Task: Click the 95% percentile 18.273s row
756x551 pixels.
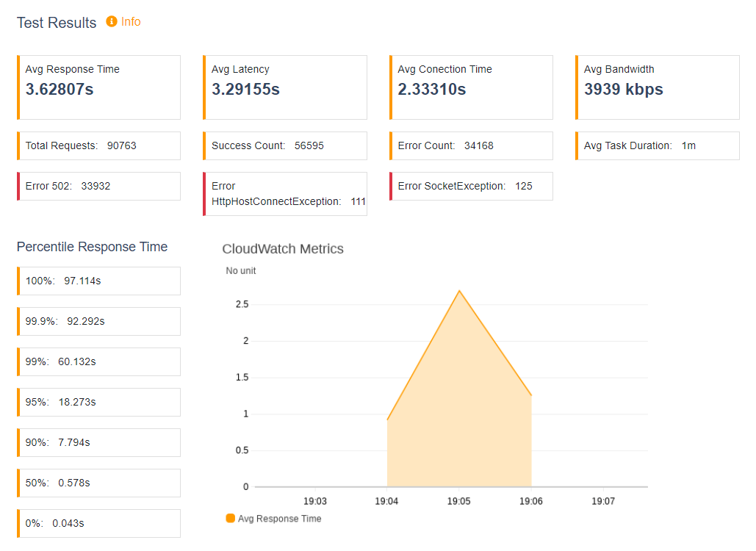Action: pos(99,402)
